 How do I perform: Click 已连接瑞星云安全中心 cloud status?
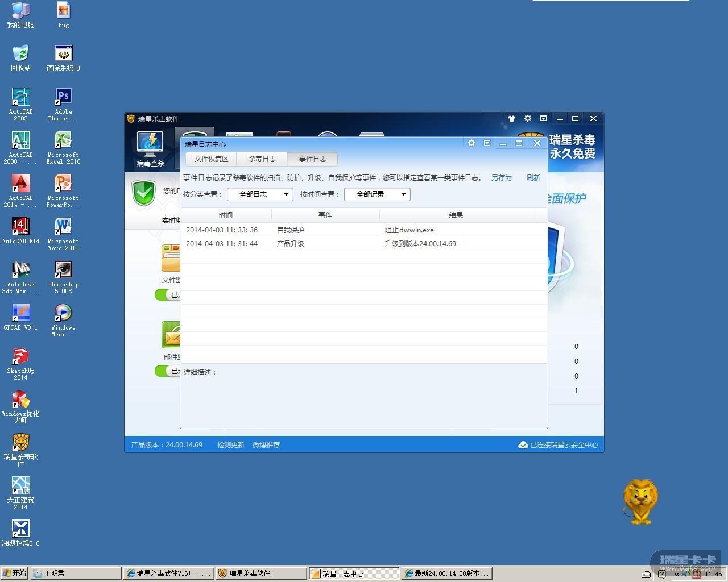point(559,445)
